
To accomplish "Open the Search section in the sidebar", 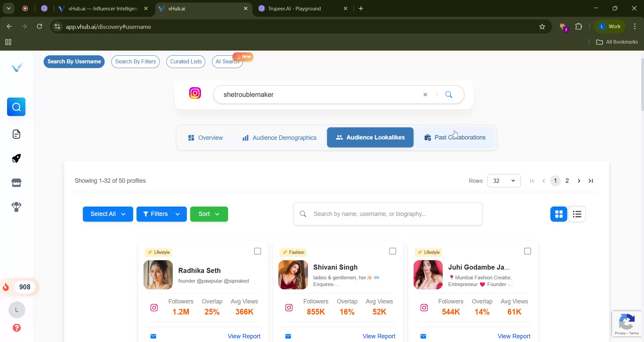I will pos(16,107).
